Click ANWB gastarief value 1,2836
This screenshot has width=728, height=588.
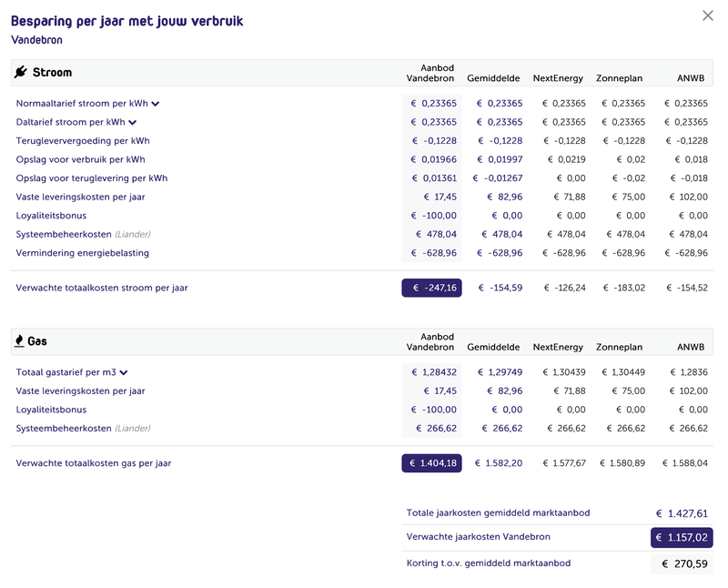tap(689, 372)
